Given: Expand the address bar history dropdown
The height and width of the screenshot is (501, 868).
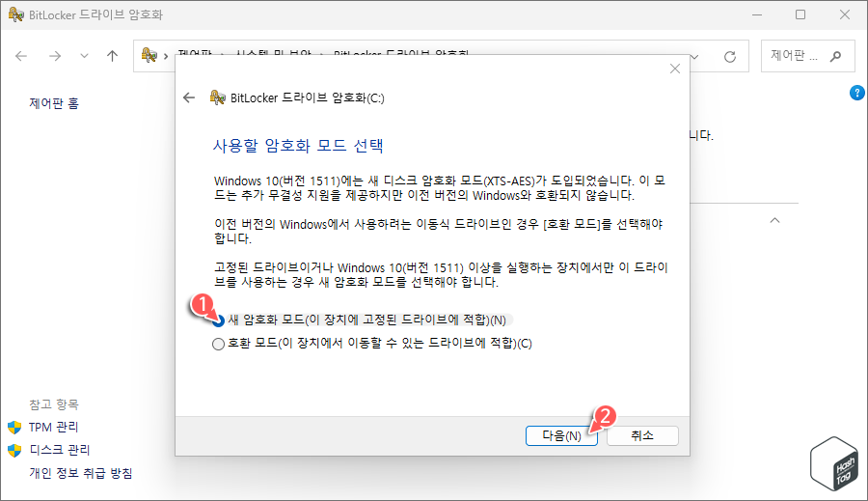Looking at the screenshot, I should (694, 57).
